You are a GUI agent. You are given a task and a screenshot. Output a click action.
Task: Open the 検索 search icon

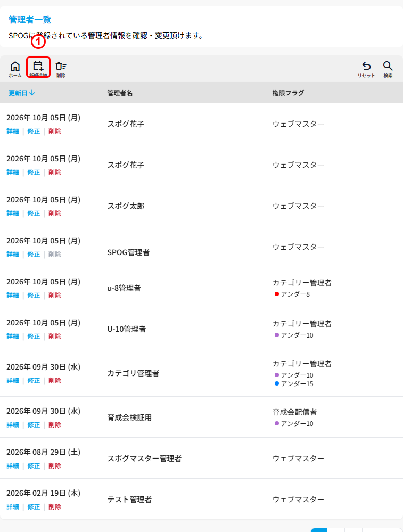(388, 69)
